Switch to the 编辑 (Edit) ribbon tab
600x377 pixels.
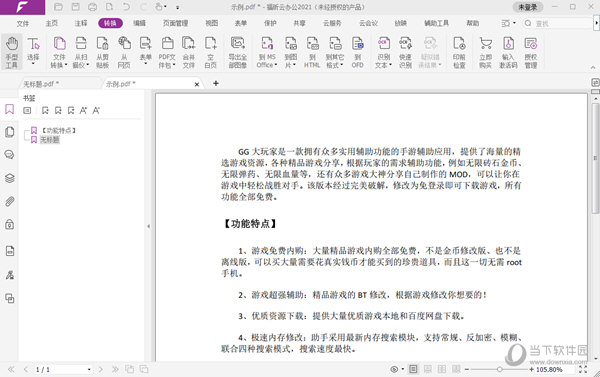[139, 23]
